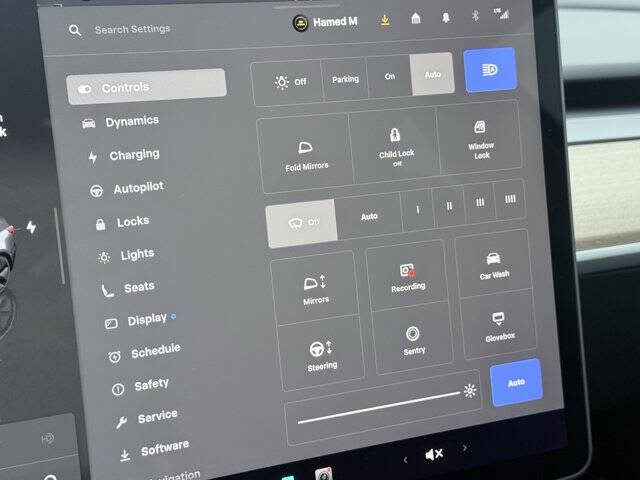This screenshot has height=480, width=640.
Task: Tap the brightness sun icon
Action: pos(470,391)
